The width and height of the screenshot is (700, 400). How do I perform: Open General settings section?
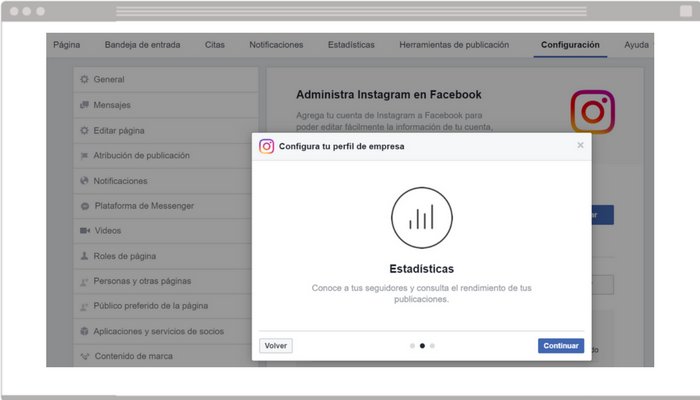pos(166,79)
